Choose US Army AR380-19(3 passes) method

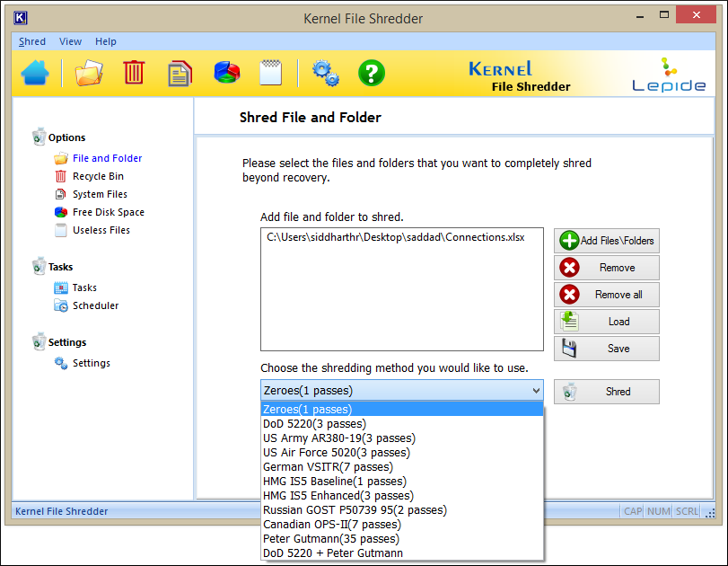point(402,438)
